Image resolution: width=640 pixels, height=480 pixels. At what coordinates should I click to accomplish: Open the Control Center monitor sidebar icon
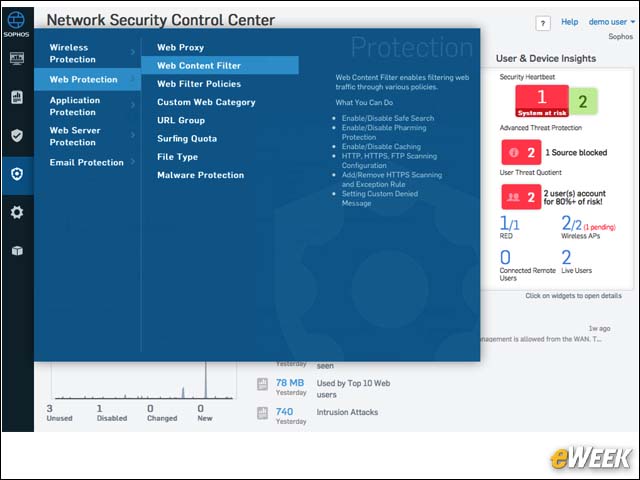point(17,58)
